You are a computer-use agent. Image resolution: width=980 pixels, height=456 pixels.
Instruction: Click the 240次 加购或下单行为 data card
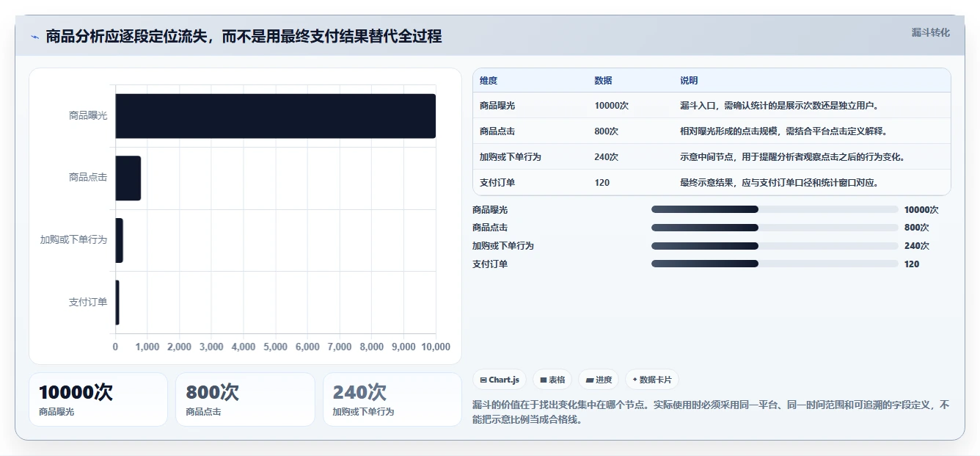[x=392, y=399]
